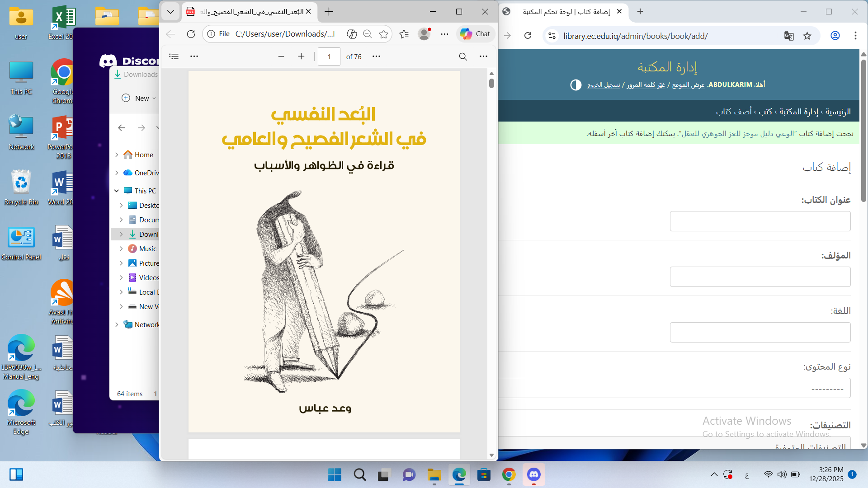Zoom out the PDF with minus button
Viewport: 868px width, 488px height.
click(281, 56)
